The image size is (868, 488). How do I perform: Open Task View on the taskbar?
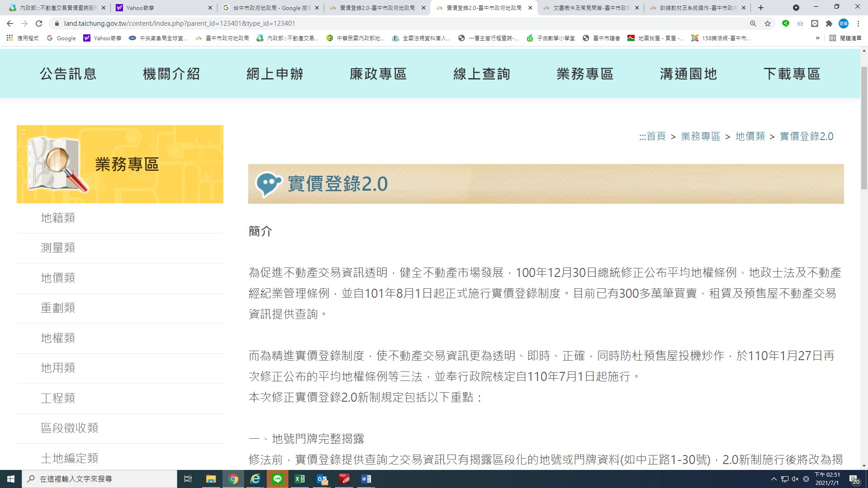[x=189, y=479]
